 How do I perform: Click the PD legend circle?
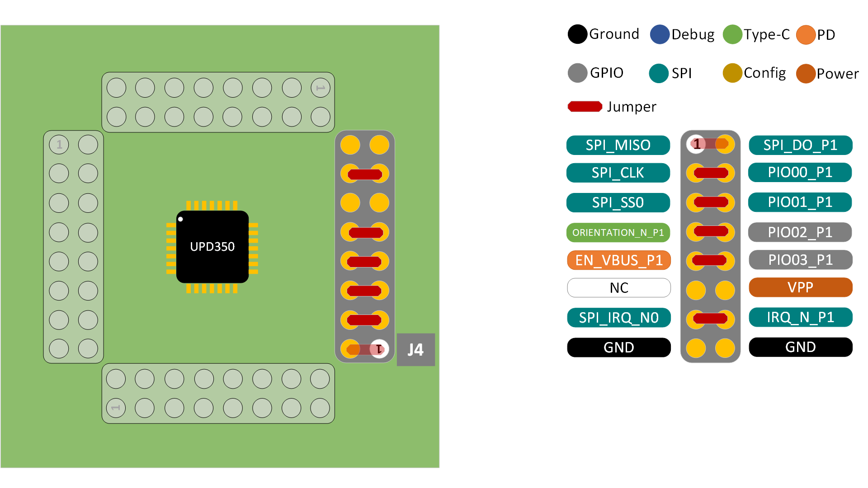[x=806, y=34]
